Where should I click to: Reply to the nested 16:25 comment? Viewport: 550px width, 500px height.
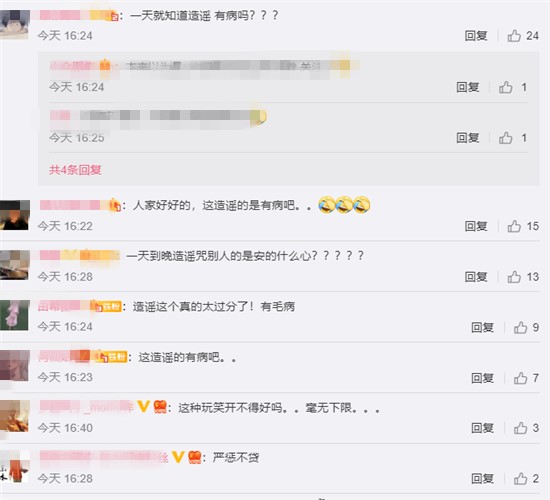tap(468, 138)
